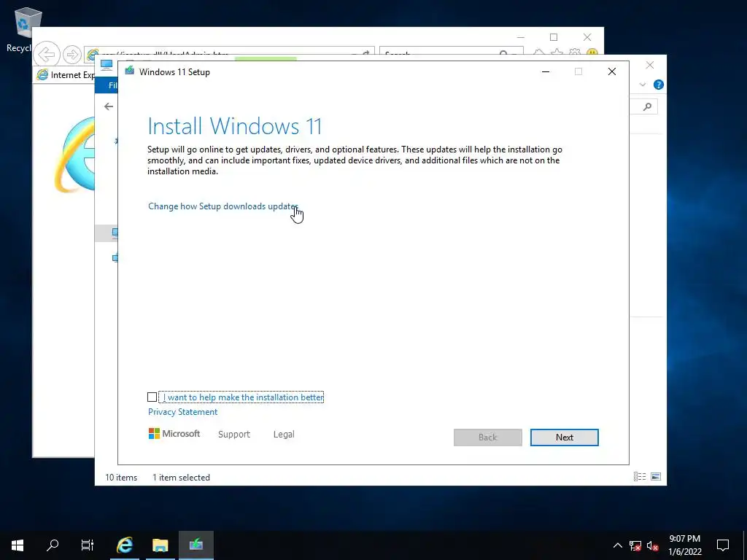Screen dimensions: 747x560
Task: Show hidden system tray icons
Action: (x=617, y=545)
